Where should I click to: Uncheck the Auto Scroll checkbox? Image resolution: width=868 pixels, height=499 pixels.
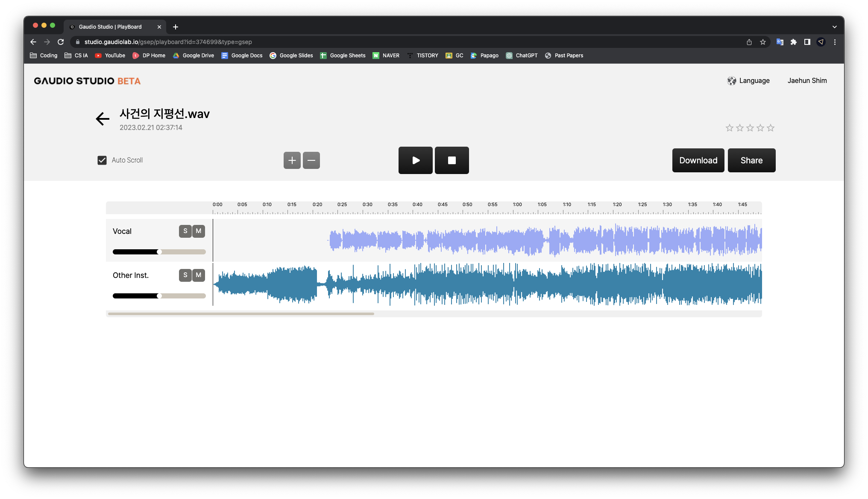(x=102, y=160)
